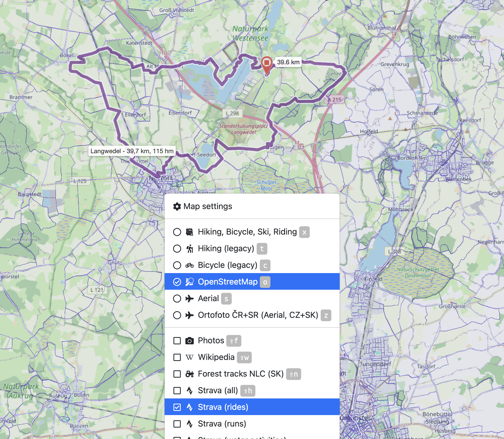Toggle the Forest tracks NLC (SK) entry
This screenshot has width=504, height=439.
(252, 374)
